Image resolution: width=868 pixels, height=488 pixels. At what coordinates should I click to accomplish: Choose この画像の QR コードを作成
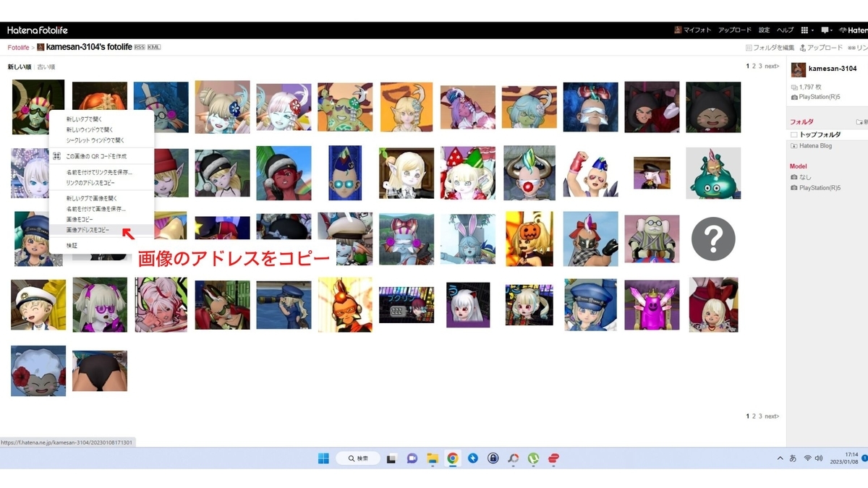[x=101, y=156]
